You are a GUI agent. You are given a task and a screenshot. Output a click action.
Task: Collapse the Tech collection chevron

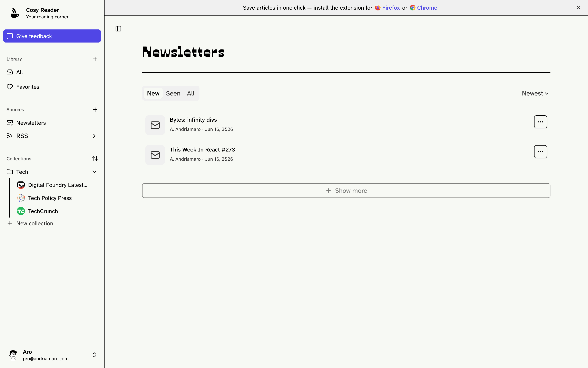(94, 172)
